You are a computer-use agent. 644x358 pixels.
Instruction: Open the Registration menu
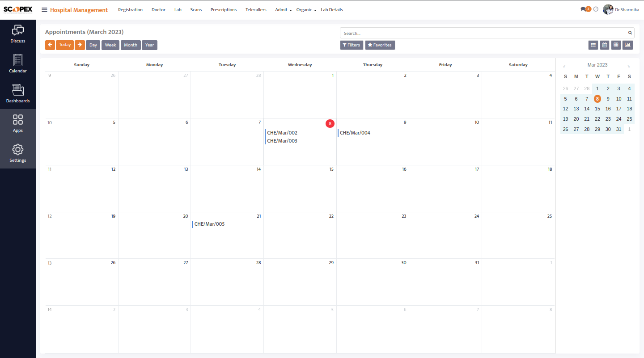click(131, 10)
